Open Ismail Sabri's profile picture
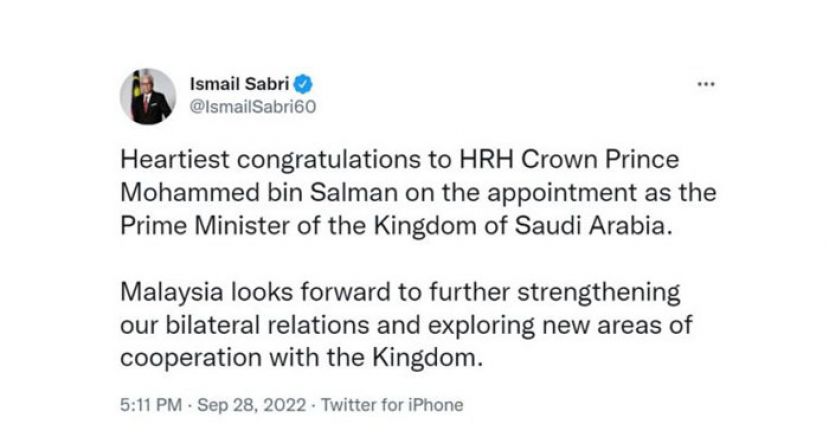Screen dimensions: 829x437 point(147,96)
